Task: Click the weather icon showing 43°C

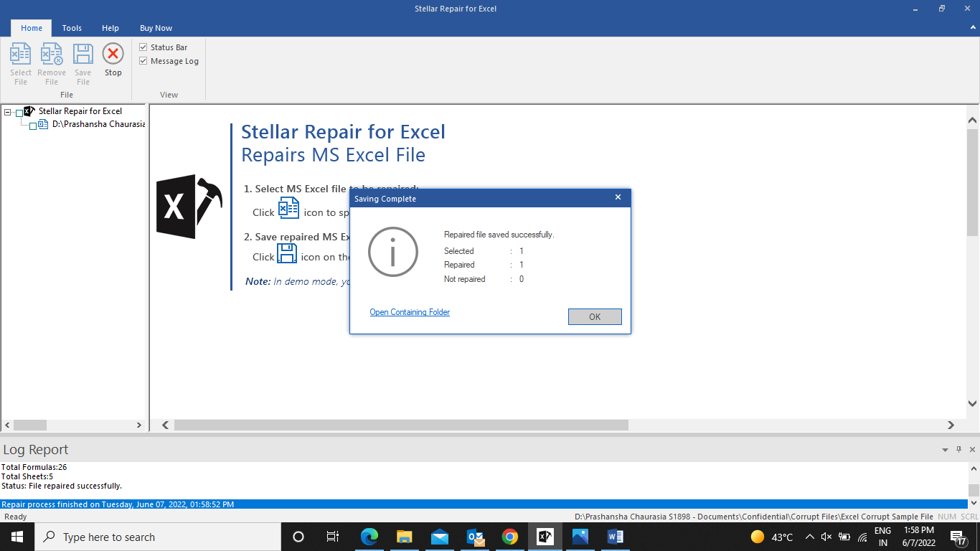Action: pos(758,537)
